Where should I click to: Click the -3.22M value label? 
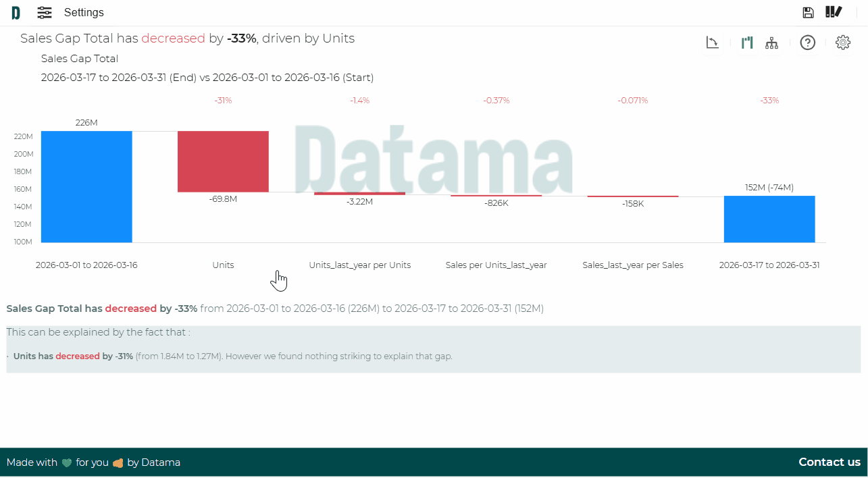pyautogui.click(x=359, y=202)
